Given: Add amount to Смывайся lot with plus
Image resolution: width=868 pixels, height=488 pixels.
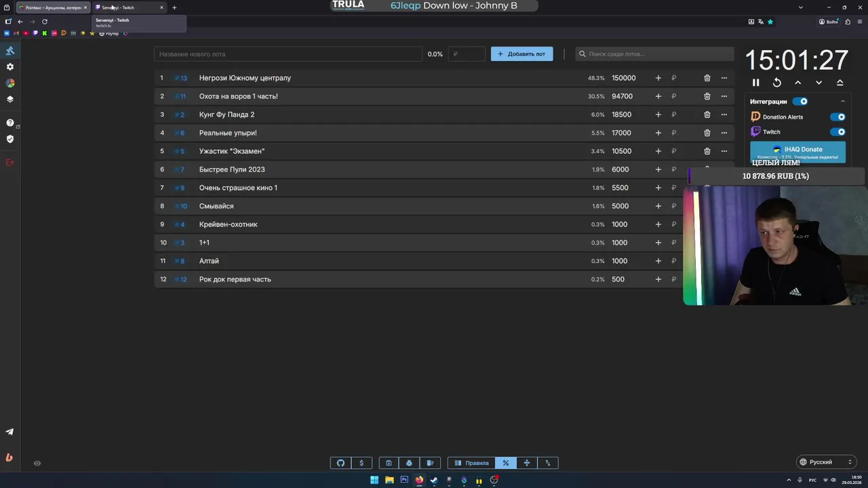Looking at the screenshot, I should point(658,206).
